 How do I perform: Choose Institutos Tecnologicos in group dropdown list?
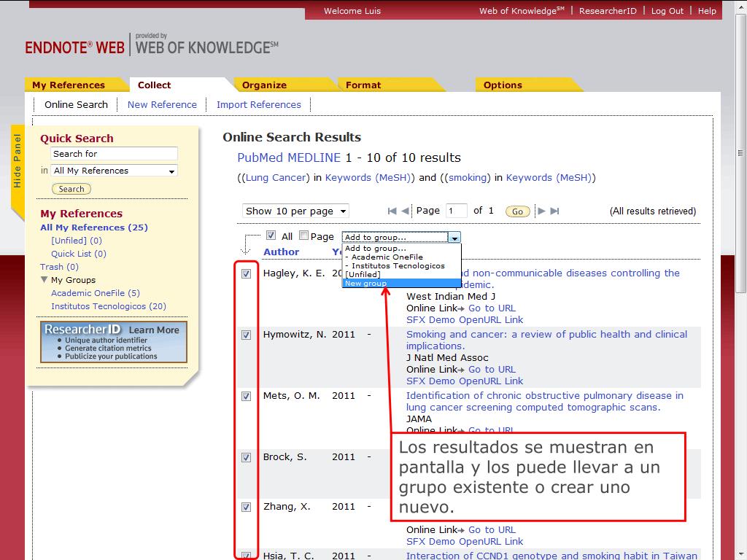402,265
